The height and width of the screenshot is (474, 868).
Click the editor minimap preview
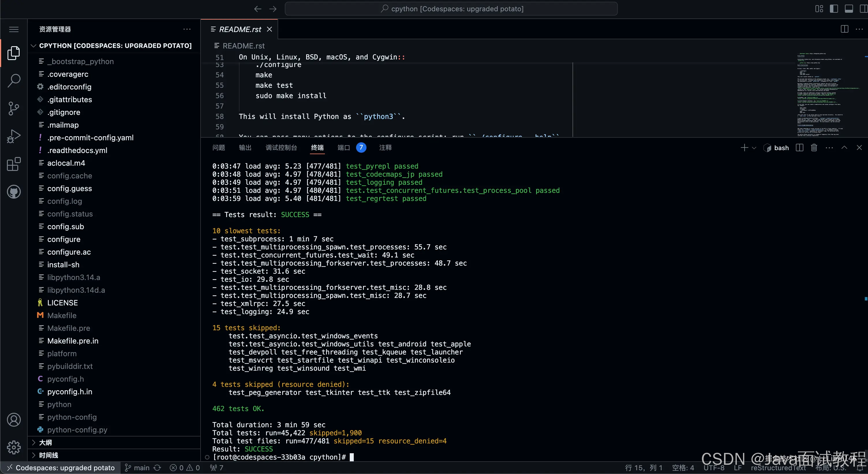(829, 94)
